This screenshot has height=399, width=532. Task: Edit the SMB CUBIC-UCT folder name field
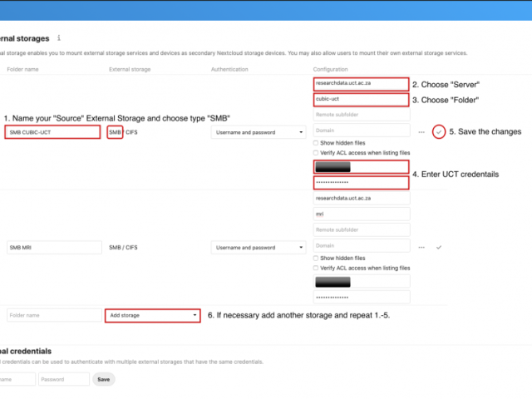click(52, 132)
